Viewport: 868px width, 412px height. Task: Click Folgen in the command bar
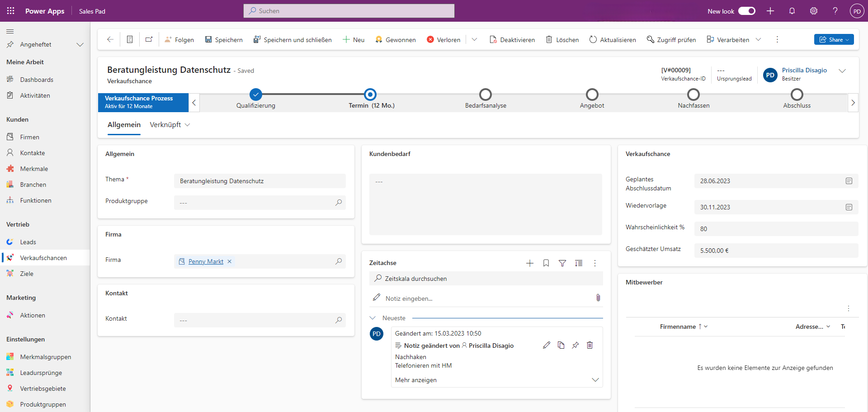click(x=179, y=40)
